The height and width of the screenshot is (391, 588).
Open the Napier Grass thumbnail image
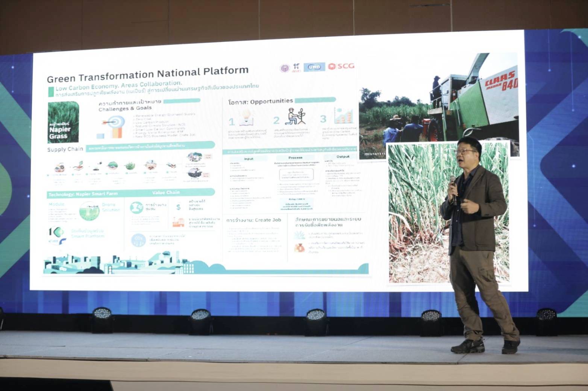[63, 122]
